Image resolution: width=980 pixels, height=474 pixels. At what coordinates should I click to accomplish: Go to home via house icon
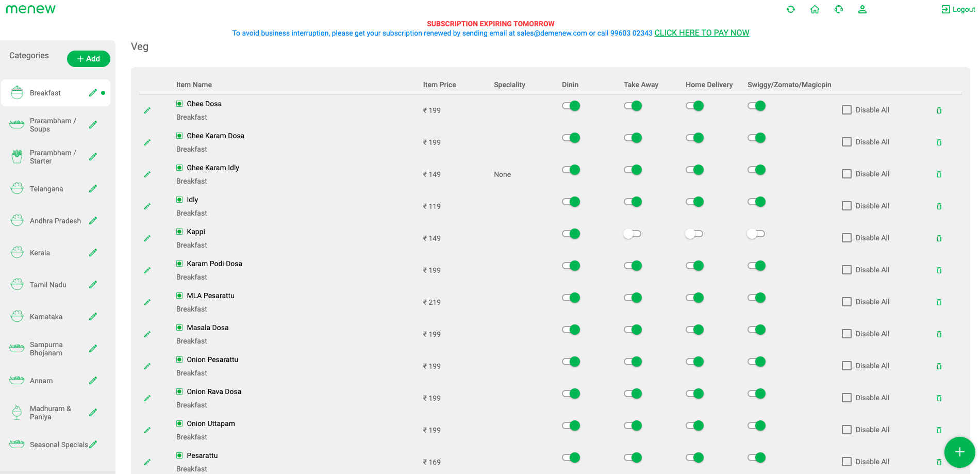coord(815,9)
